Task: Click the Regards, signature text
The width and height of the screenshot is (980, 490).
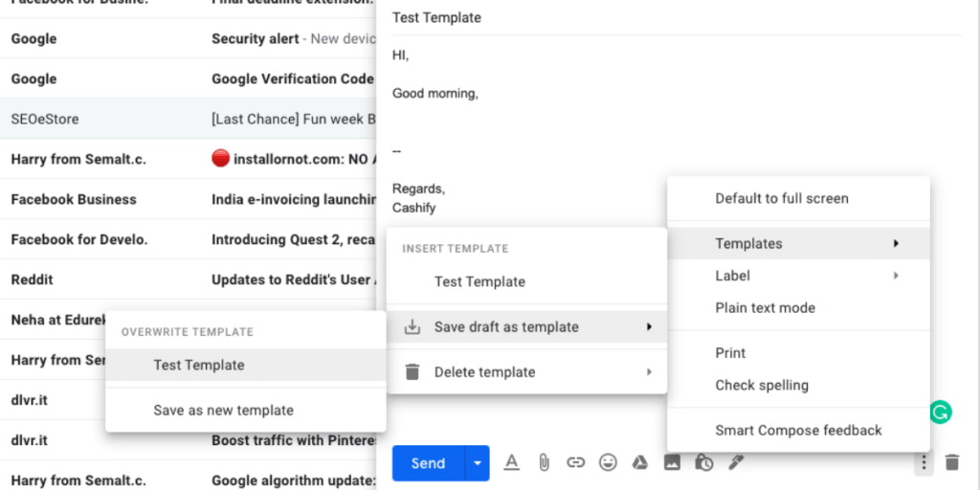Action: (419, 189)
